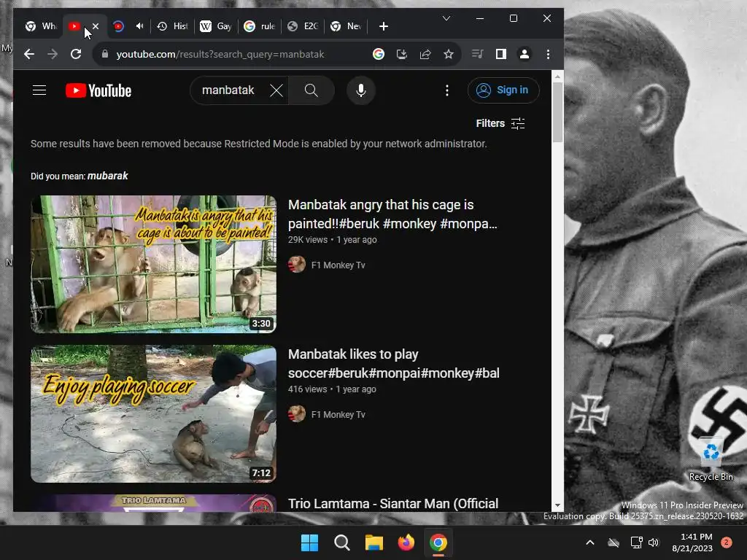The width and height of the screenshot is (747, 560).
Task: Switch to tab with red recording icon
Action: (x=119, y=26)
